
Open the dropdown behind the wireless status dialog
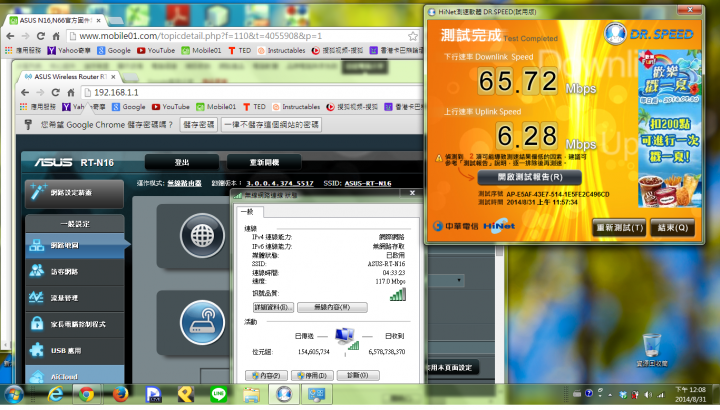446,280
